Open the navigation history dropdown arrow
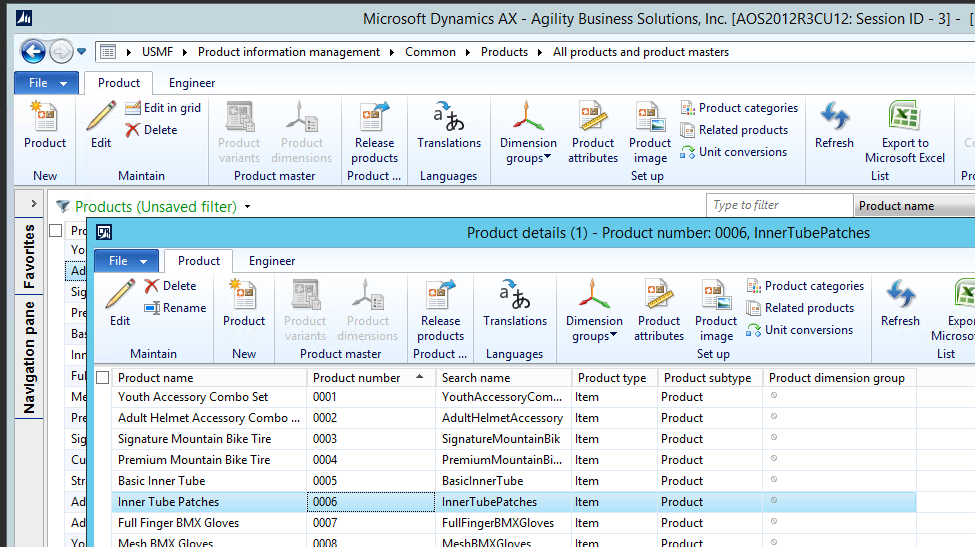 click(x=81, y=52)
